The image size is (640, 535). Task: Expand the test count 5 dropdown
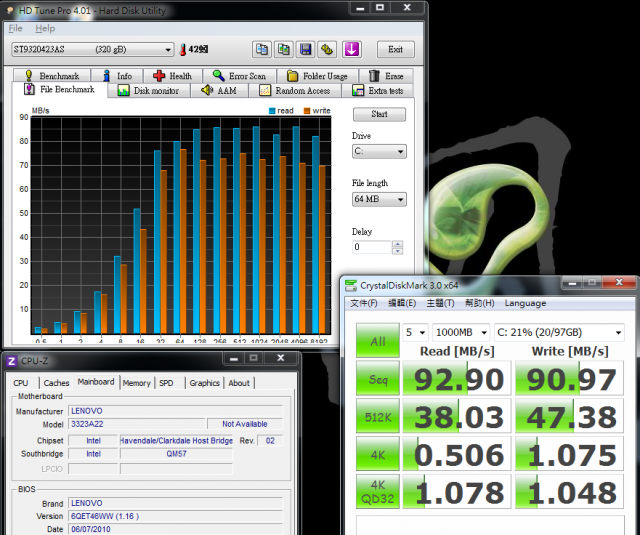point(415,333)
